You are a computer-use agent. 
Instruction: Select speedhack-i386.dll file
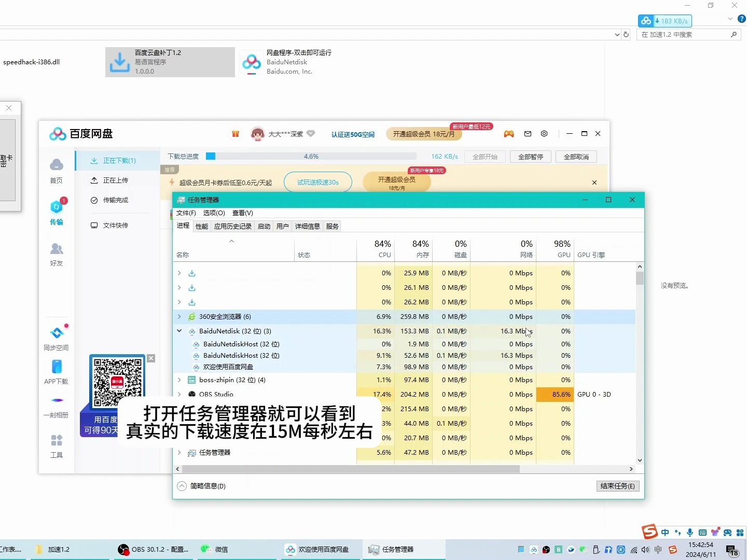coord(31,62)
